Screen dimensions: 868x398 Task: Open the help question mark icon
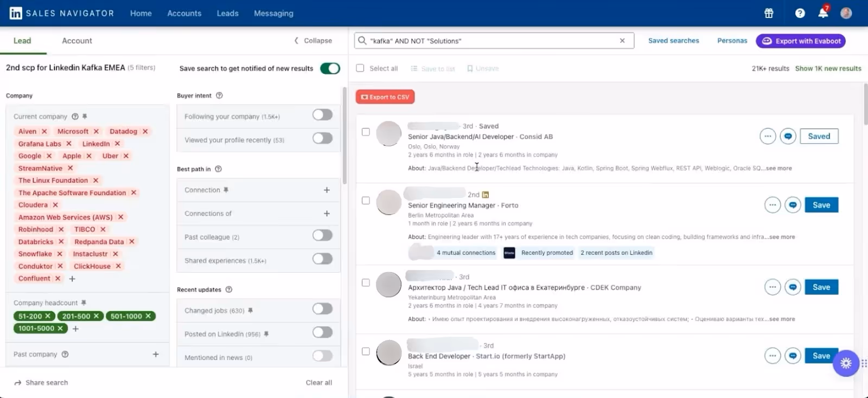click(800, 13)
